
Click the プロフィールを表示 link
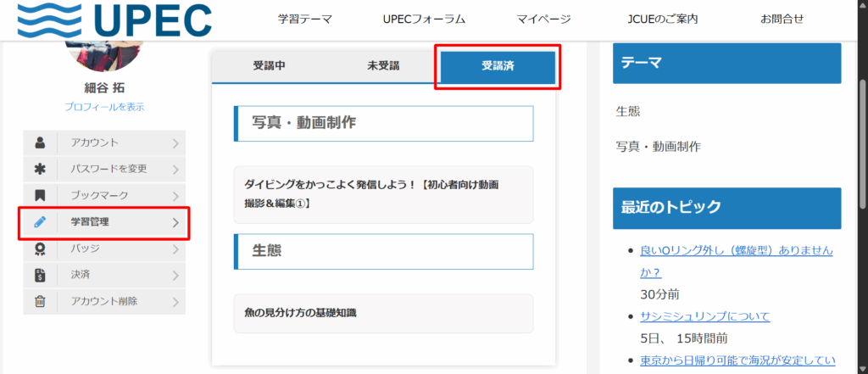[104, 107]
